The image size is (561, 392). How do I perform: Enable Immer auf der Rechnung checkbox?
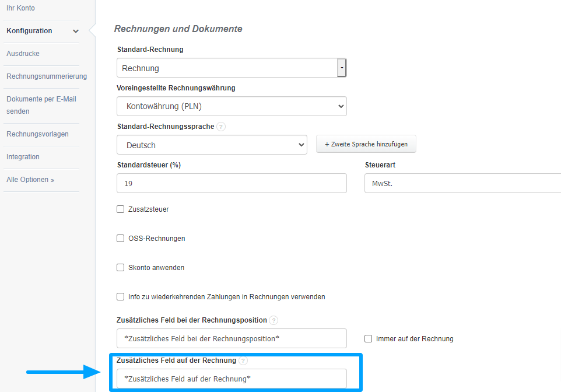[x=368, y=338]
